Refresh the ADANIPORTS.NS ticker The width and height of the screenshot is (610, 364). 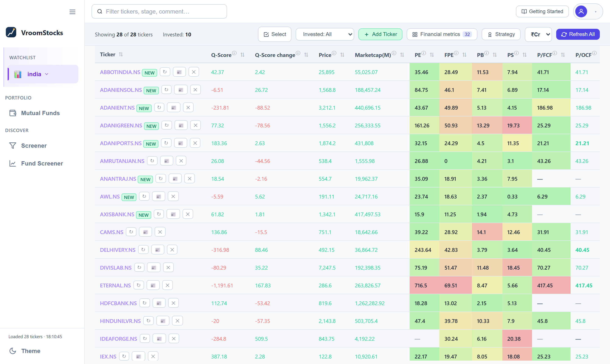point(166,143)
